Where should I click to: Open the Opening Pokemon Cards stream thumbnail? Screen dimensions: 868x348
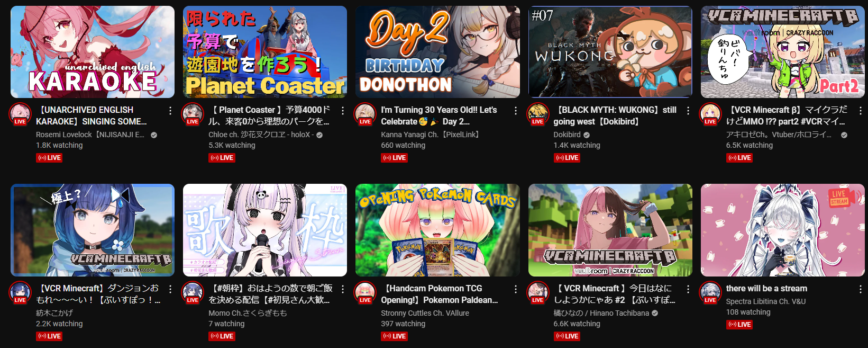pyautogui.click(x=437, y=230)
